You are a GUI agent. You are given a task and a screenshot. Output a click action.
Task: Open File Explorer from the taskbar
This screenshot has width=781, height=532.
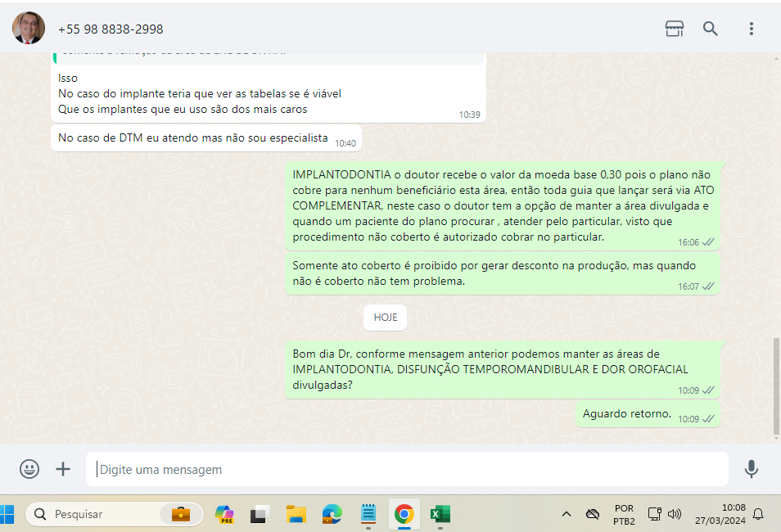click(x=296, y=514)
